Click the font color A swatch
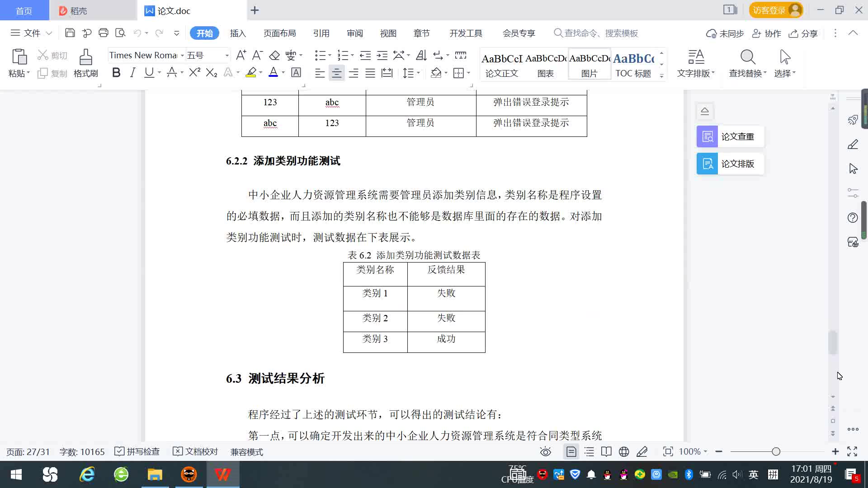Viewport: 868px width, 488px height. pos(274,72)
